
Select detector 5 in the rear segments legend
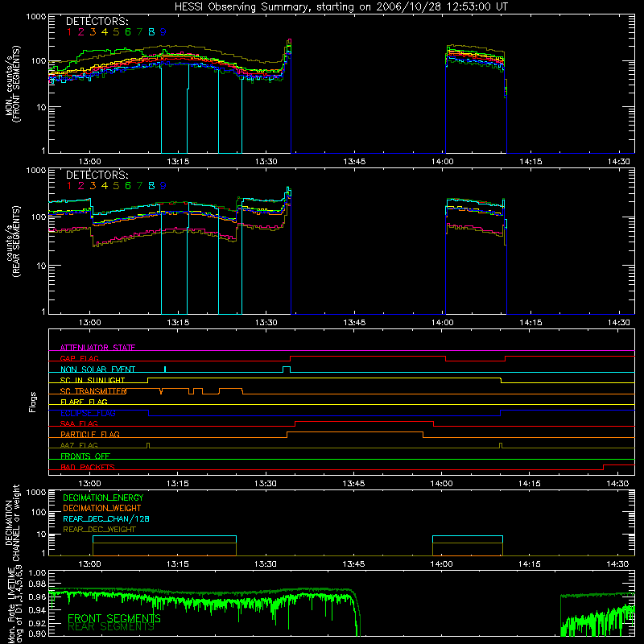[x=116, y=186]
